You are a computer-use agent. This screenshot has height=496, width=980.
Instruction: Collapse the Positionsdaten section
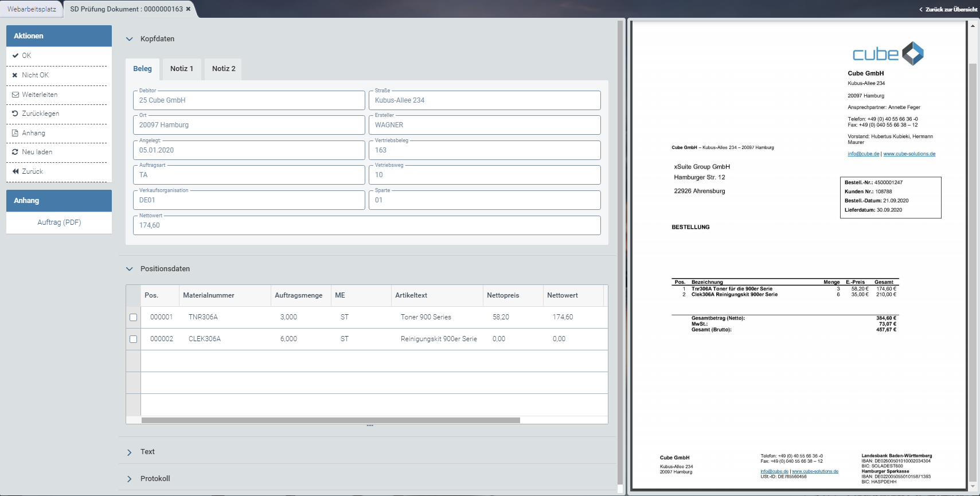click(x=130, y=269)
